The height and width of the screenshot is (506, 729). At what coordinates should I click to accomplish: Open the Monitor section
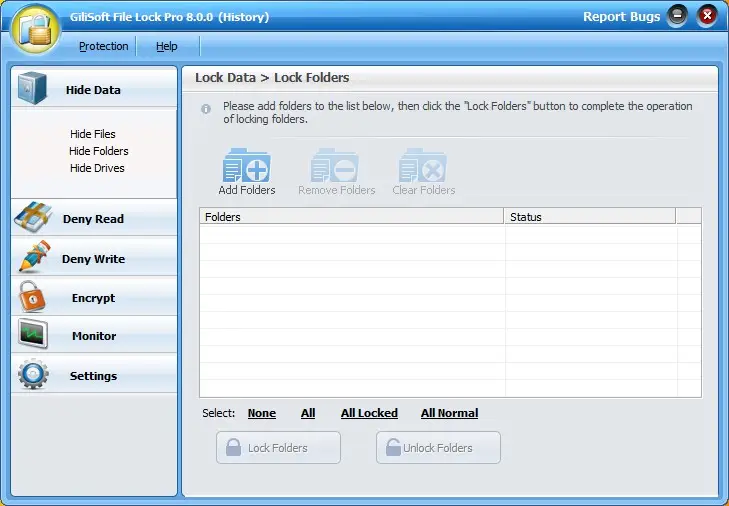(x=94, y=335)
